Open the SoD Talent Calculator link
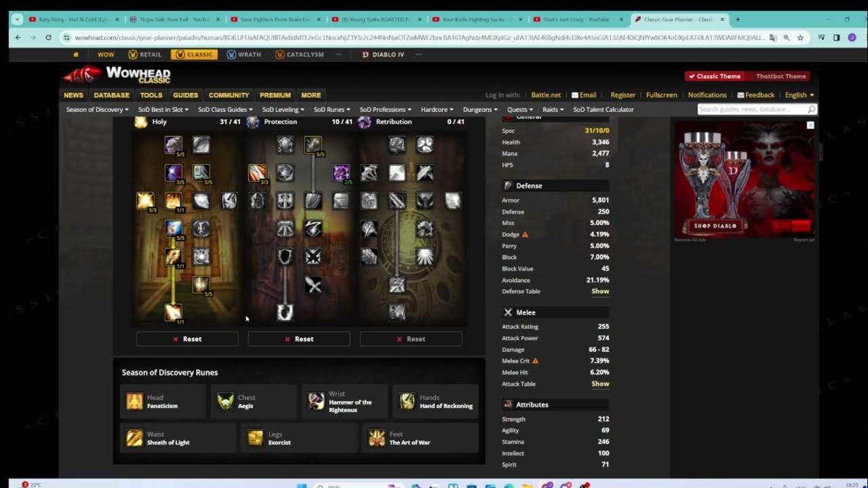 point(604,109)
